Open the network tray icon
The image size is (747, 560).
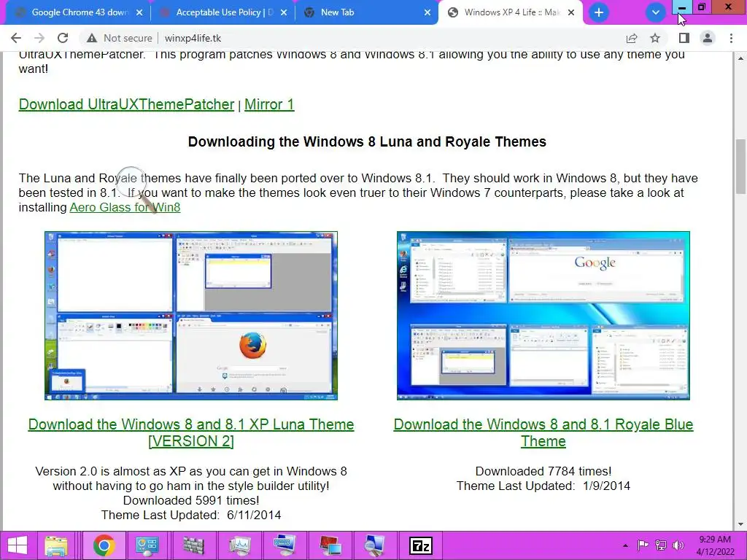click(x=661, y=545)
